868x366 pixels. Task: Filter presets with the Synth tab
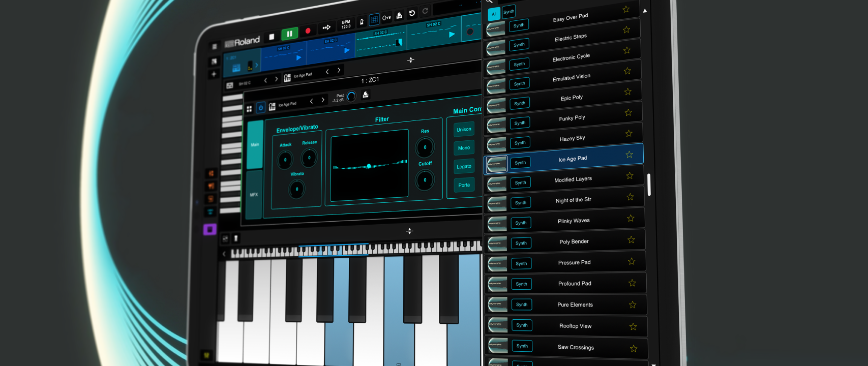pos(508,12)
